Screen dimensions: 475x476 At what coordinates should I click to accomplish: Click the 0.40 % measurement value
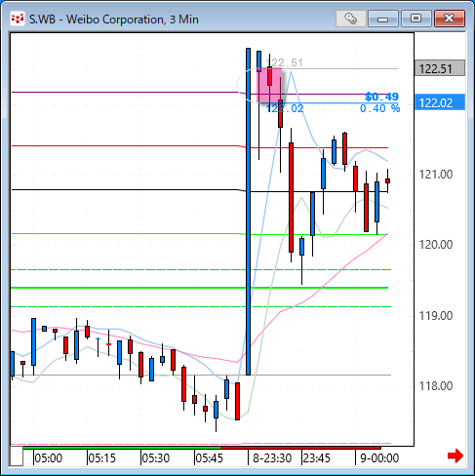point(379,108)
